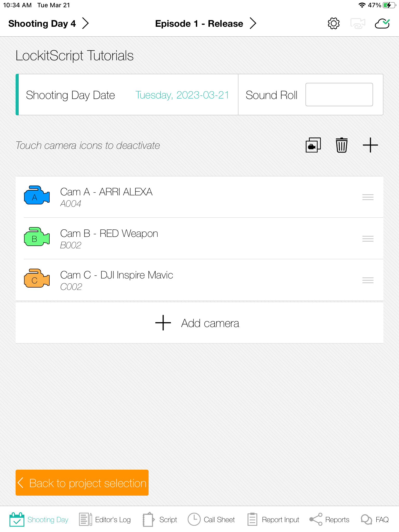Tap the Editor's Log notepad icon
Viewport: 399px width, 532px height.
[85, 520]
